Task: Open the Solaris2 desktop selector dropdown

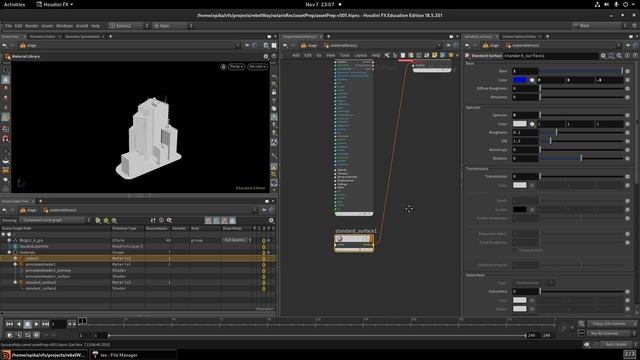Action: (129, 26)
